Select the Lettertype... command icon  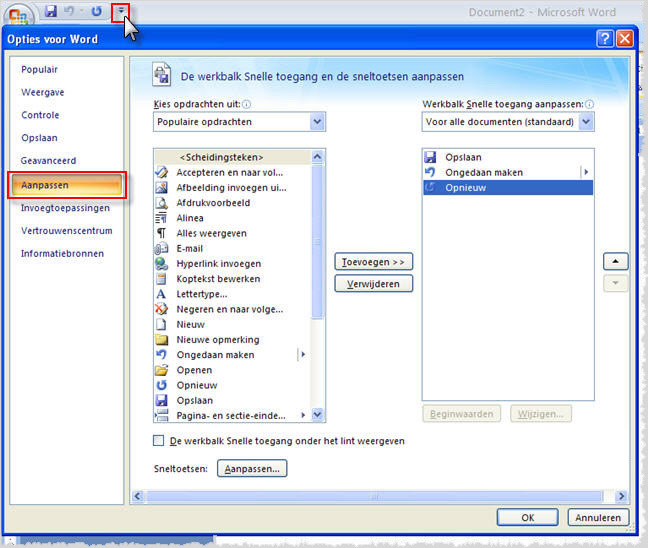click(161, 294)
